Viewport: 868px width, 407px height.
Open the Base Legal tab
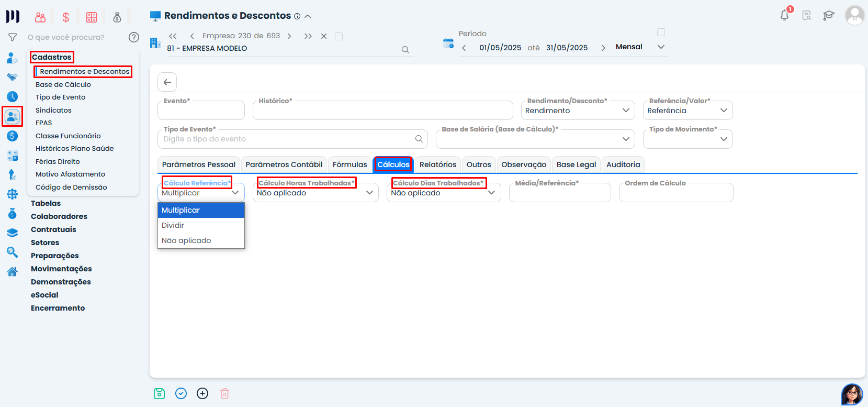[576, 164]
